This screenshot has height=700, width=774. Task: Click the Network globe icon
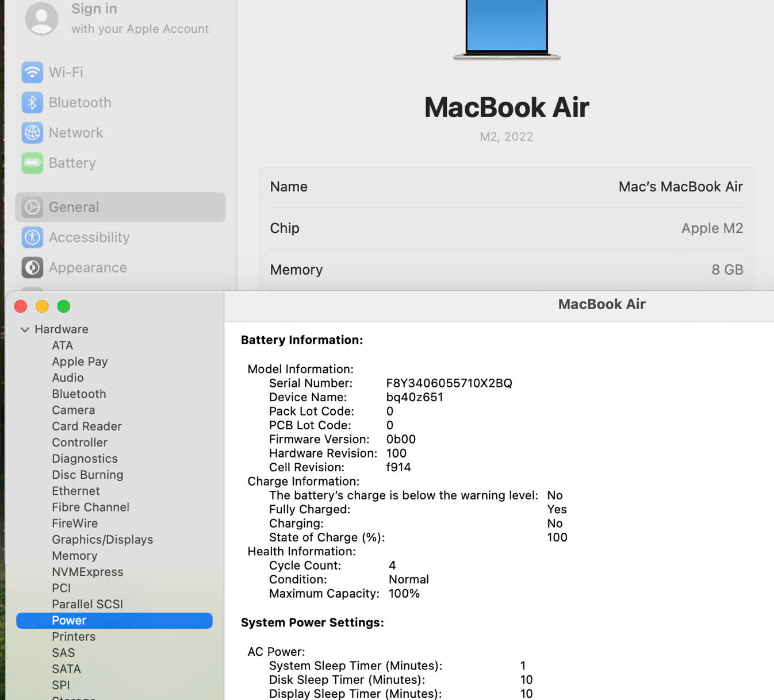(x=32, y=133)
